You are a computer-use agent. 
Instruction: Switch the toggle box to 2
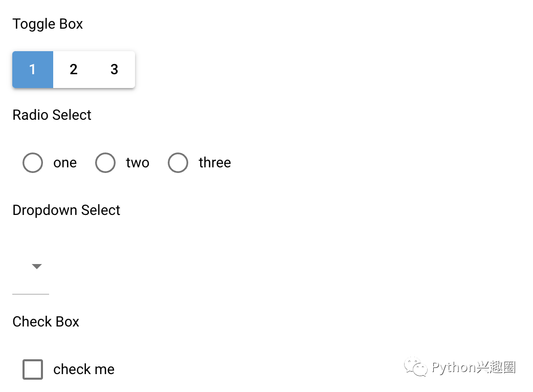coord(74,70)
